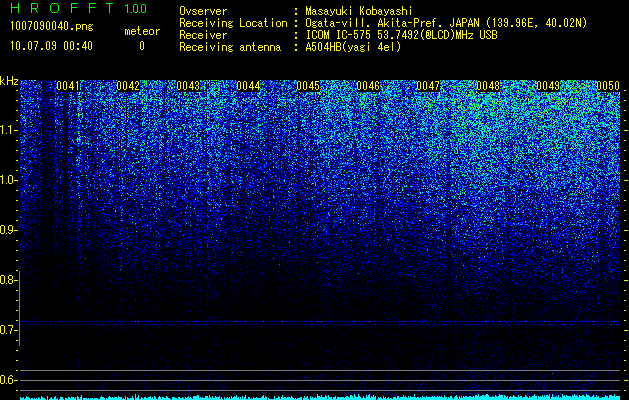Click the 0050 time marker
Viewport: 629px width, 400px height.
tap(608, 86)
